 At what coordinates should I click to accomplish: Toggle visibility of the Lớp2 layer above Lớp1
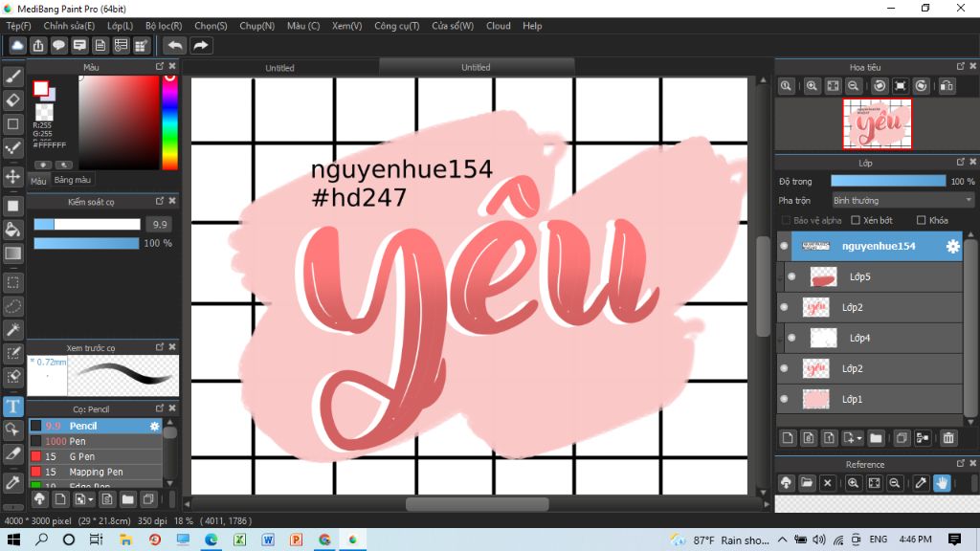(785, 368)
